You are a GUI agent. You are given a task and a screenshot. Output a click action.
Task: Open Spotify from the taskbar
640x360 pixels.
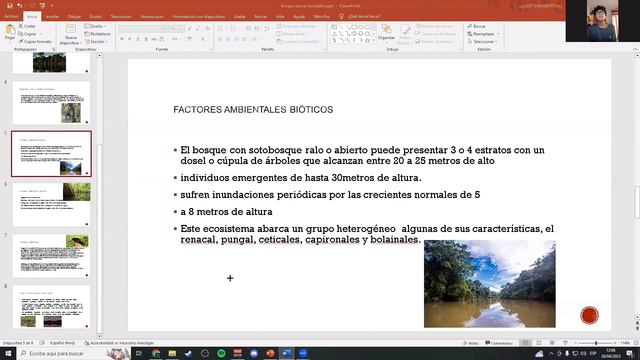221,353
